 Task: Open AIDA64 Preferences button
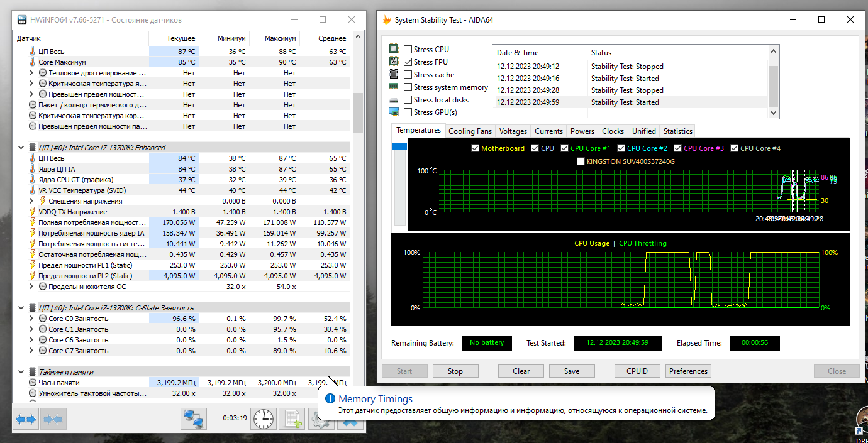(x=688, y=371)
